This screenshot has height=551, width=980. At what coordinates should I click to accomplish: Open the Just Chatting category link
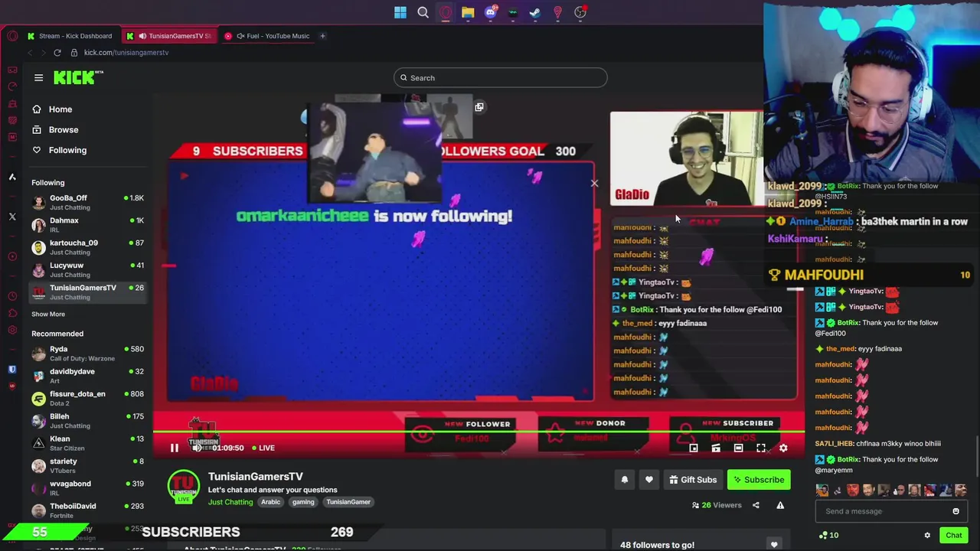[230, 502]
